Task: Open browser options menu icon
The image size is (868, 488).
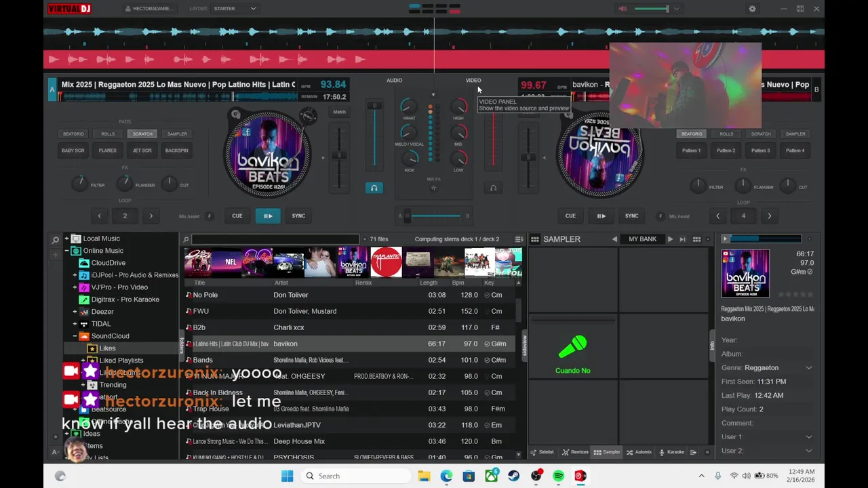Action: (519, 239)
